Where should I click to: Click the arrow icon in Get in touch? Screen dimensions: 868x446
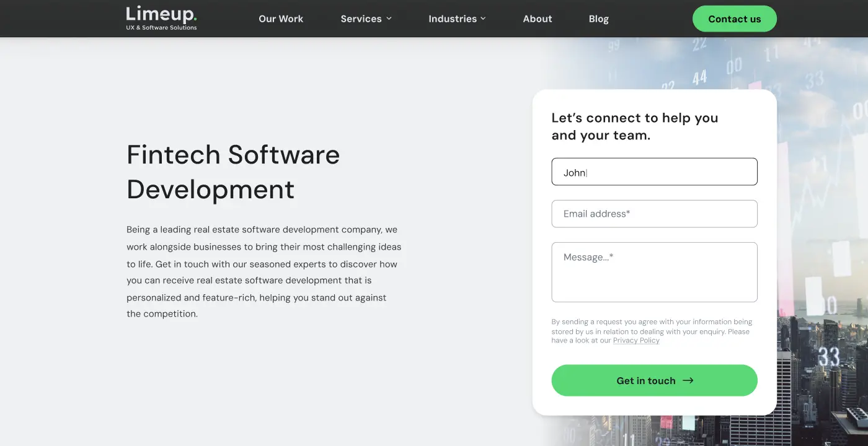[688, 380]
